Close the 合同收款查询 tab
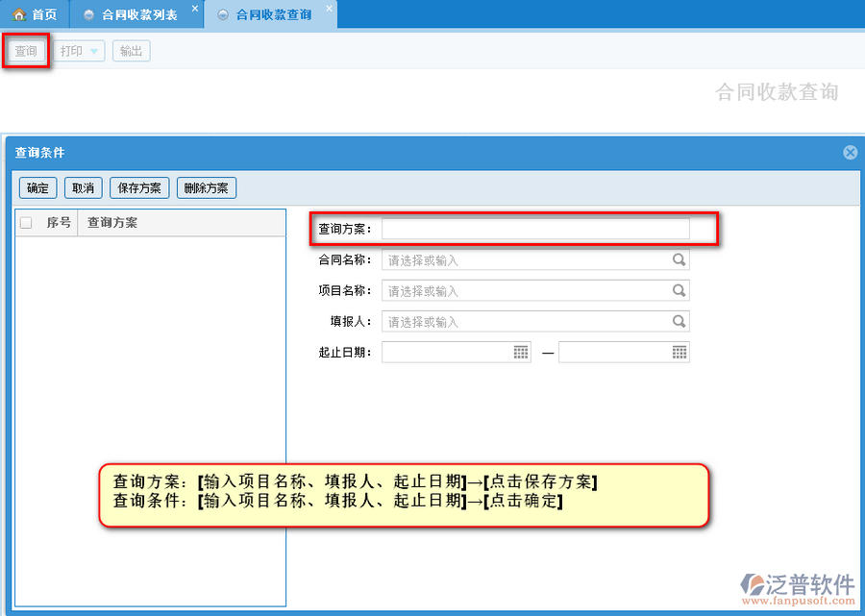Viewport: 865px width, 616px height. coord(329,9)
